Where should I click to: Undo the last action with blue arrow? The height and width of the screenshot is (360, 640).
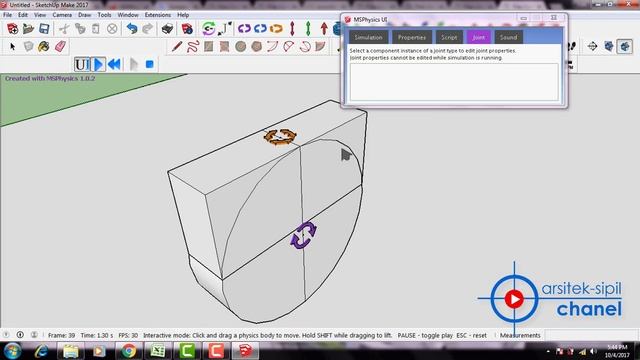[x=131, y=29]
